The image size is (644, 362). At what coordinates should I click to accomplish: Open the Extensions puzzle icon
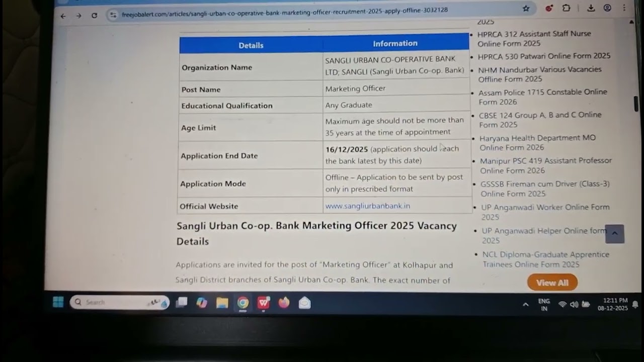tap(566, 9)
